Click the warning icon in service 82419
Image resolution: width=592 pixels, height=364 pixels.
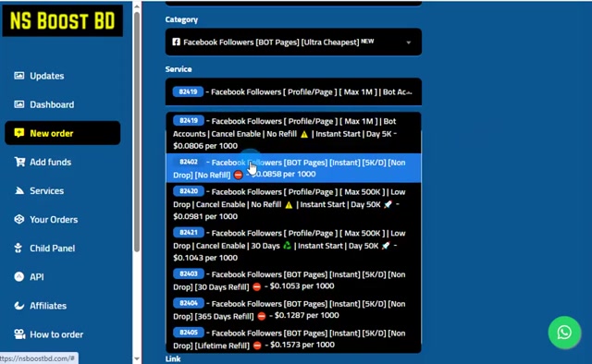[x=304, y=134]
